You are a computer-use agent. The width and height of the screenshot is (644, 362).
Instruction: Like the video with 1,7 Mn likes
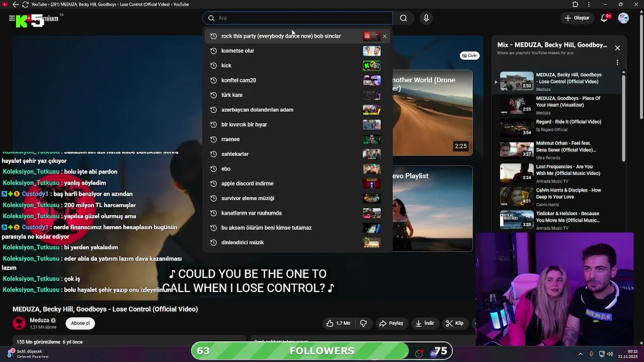coord(338,323)
